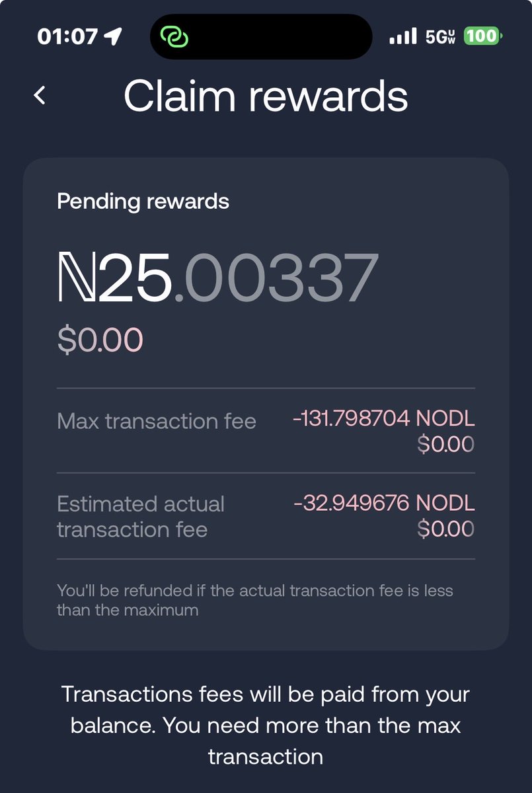This screenshot has width=532, height=793.
Task: Tap the 01:07 clock in status bar
Action: [x=67, y=36]
